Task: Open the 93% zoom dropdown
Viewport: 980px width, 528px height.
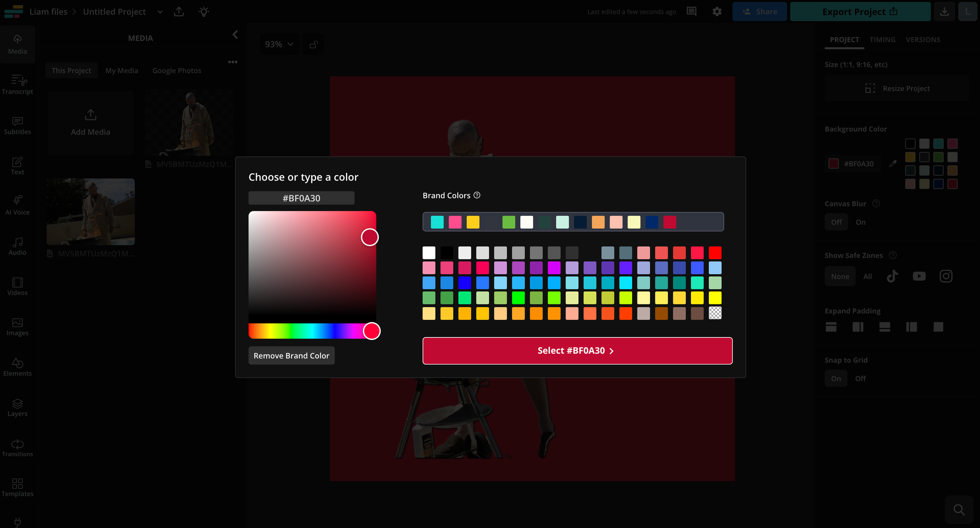Action: 279,44
